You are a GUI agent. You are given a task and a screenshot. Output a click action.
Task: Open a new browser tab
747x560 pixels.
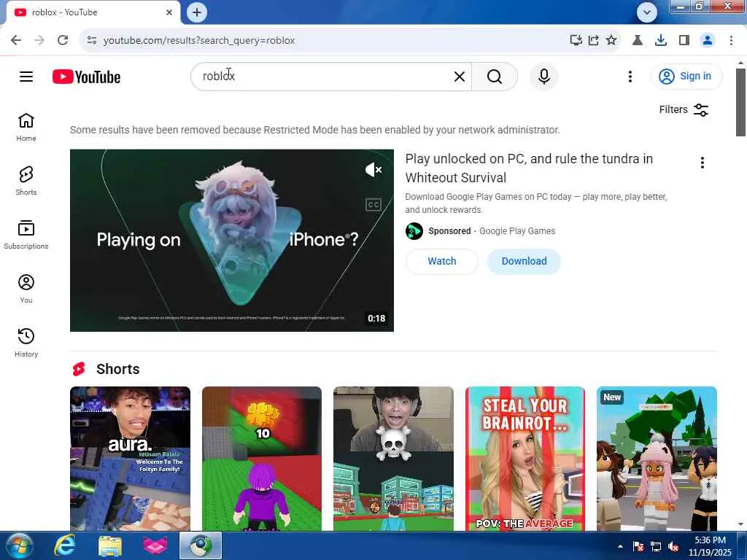tap(197, 12)
